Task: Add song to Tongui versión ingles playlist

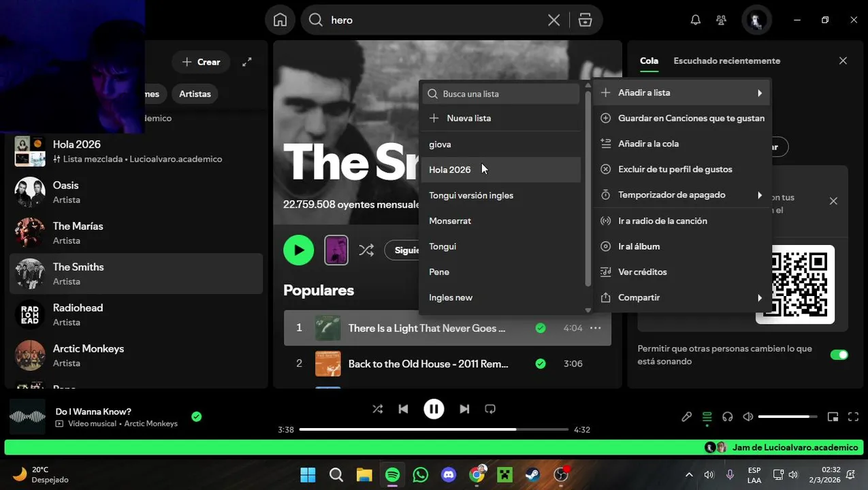Action: point(501,195)
